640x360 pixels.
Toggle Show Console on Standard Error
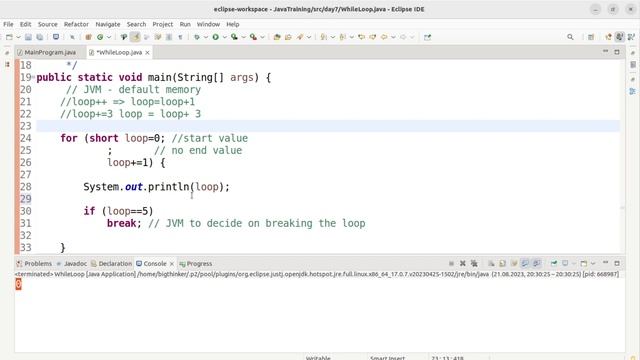537,264
